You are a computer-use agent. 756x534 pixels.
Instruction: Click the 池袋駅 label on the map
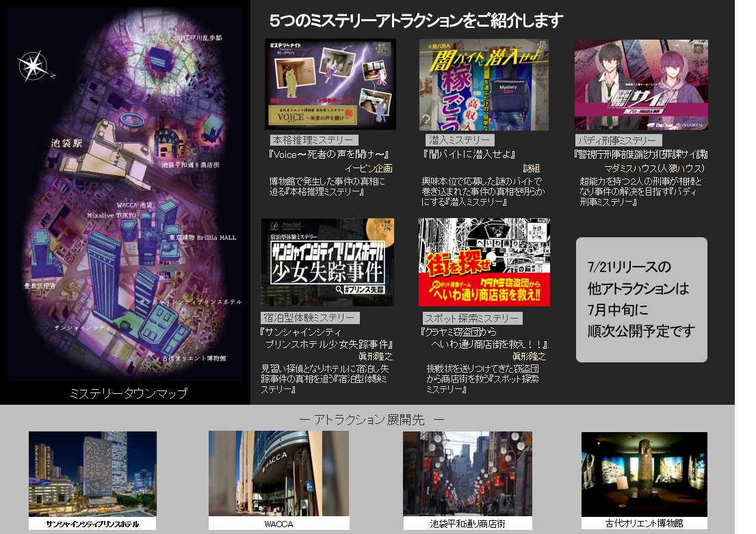pos(66,143)
